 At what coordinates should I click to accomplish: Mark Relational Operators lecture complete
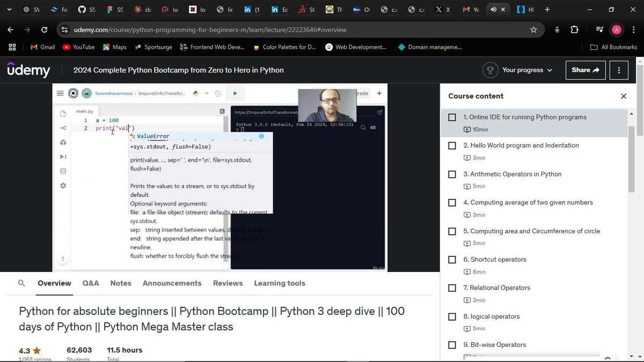(452, 288)
